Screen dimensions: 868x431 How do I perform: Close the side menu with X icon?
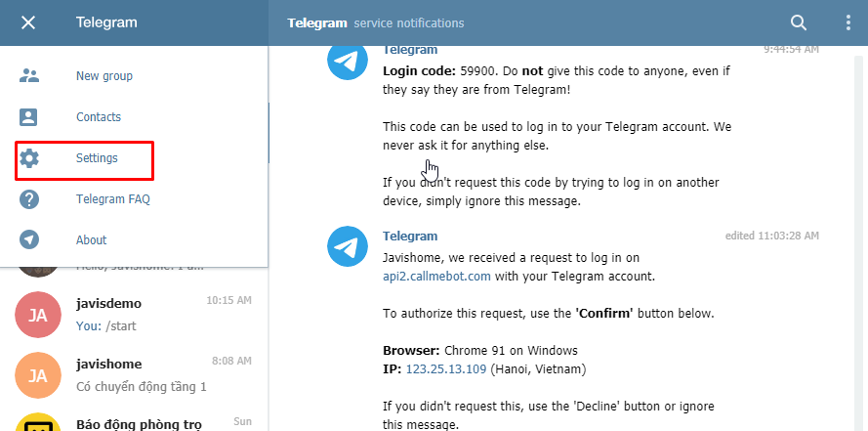point(27,22)
